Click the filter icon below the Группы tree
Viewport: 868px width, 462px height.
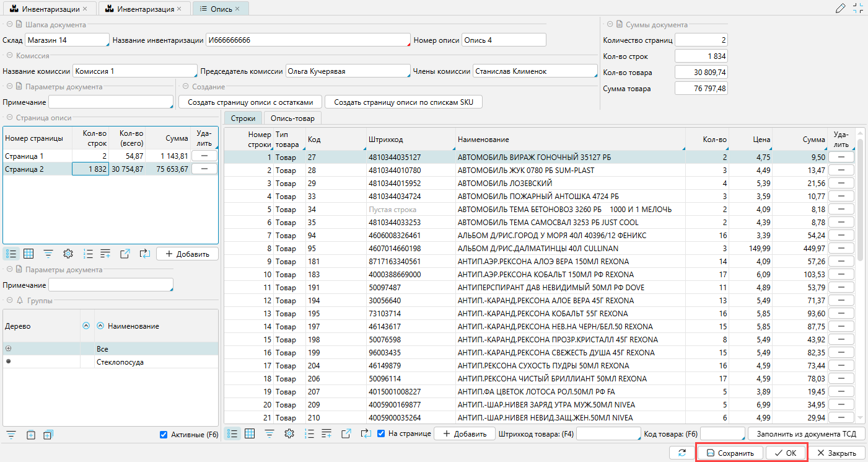point(11,435)
